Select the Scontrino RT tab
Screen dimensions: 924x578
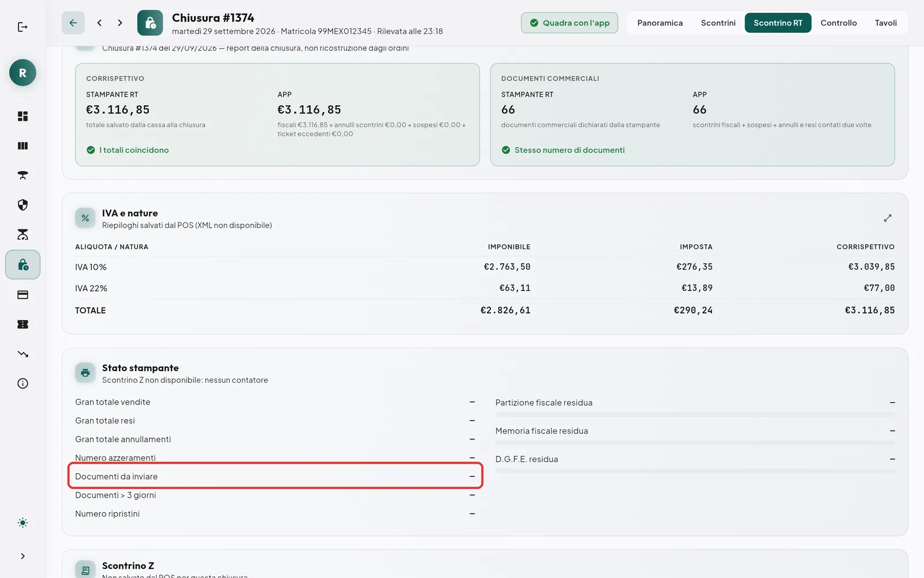click(x=778, y=23)
